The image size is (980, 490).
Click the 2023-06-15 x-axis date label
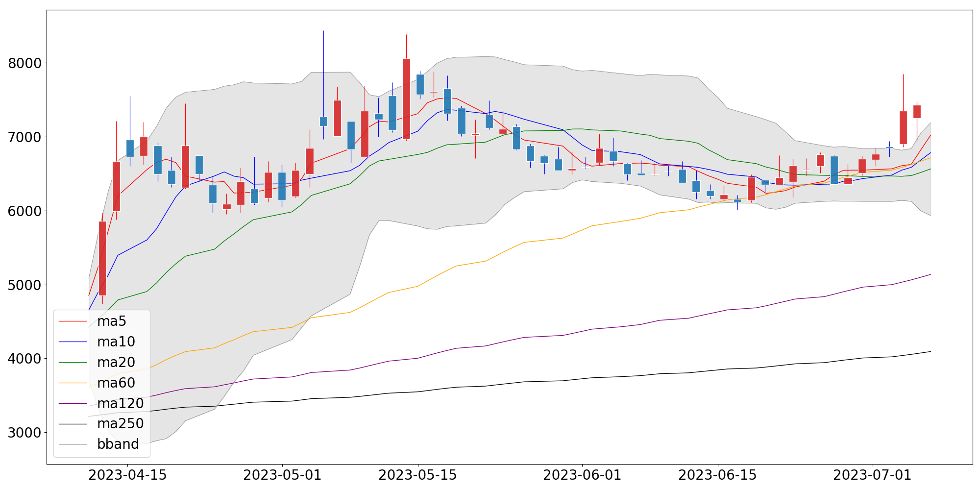pos(717,475)
